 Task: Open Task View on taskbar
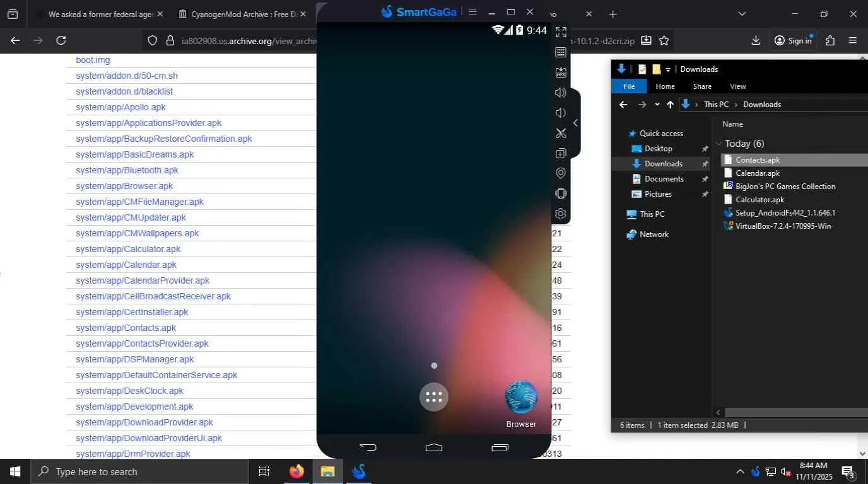(x=264, y=471)
